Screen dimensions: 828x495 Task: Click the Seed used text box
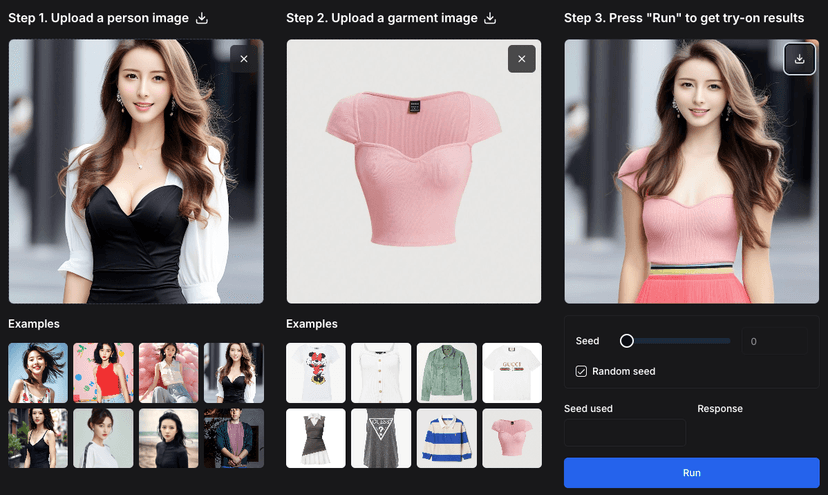(x=625, y=432)
